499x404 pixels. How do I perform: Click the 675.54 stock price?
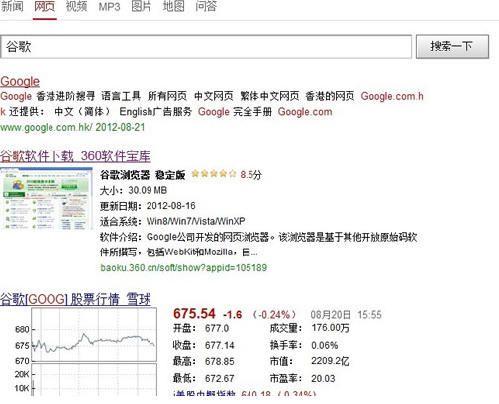click(194, 314)
